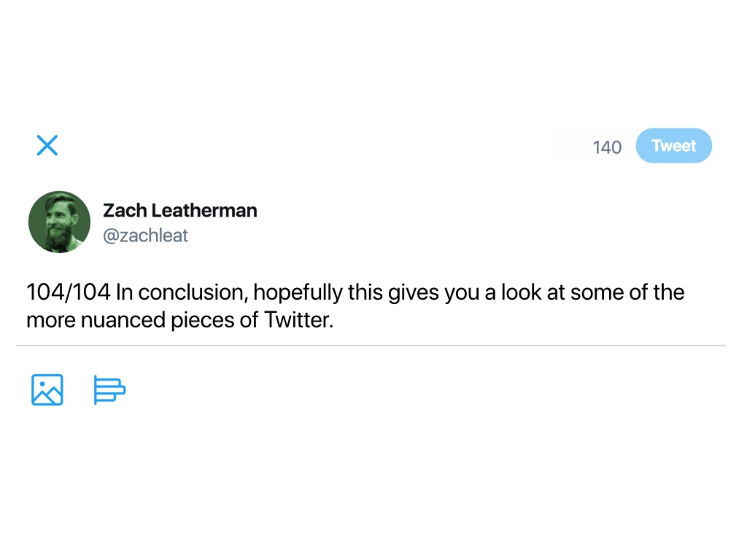Click Zach Leatherman's profile avatar
Viewport: 747px width, 560px height.
[59, 222]
